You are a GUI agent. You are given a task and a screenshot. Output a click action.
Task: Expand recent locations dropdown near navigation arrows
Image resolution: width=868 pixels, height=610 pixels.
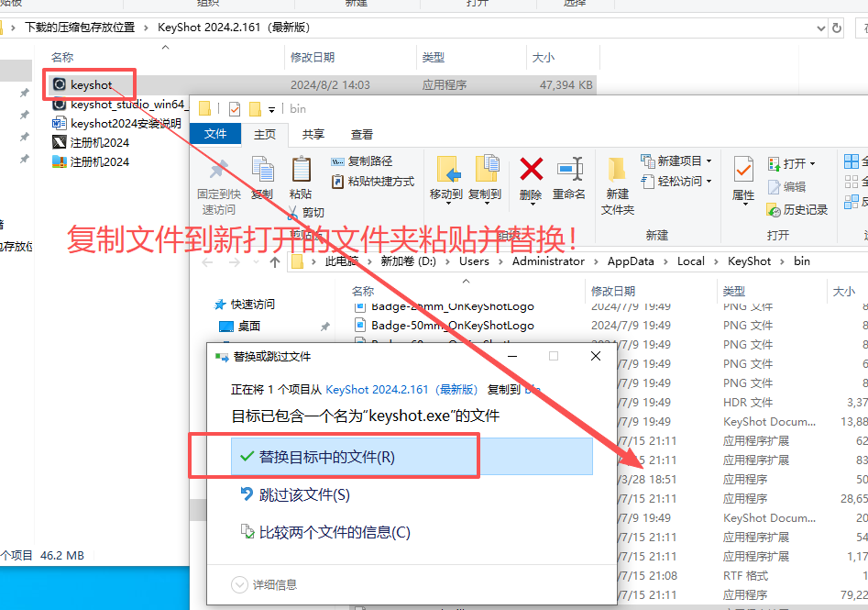[256, 262]
